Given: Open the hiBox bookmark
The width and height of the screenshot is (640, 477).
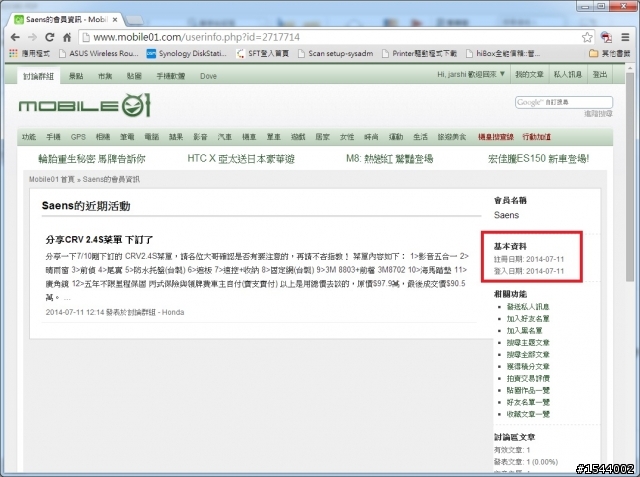Looking at the screenshot, I should [x=502, y=53].
